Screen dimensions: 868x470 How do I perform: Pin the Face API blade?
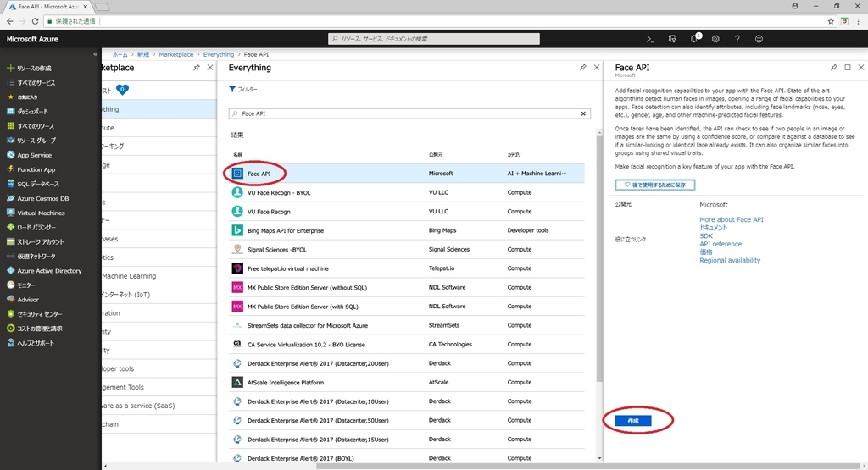click(834, 68)
